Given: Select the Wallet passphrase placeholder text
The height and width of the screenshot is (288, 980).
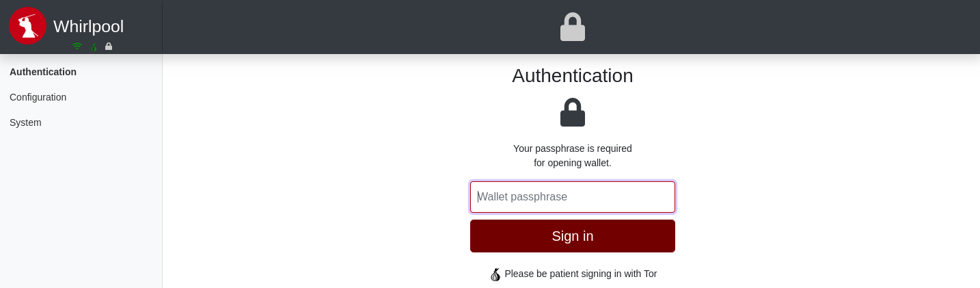Looking at the screenshot, I should click(x=523, y=197).
